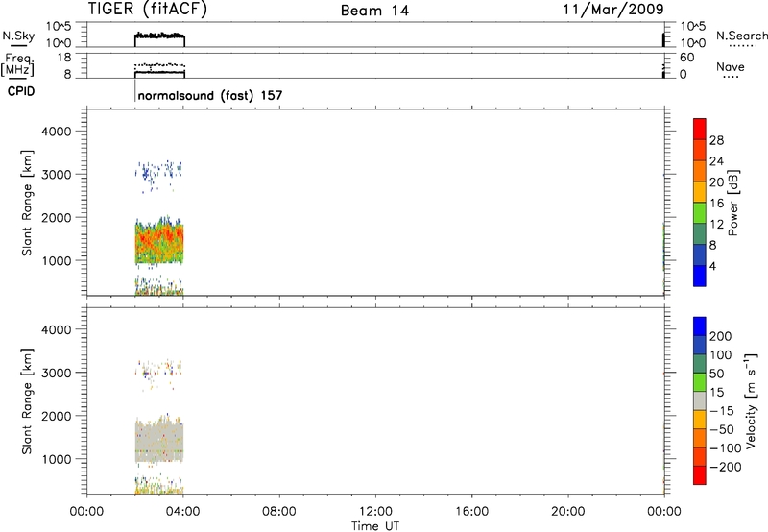Click the solid frequency trace in the Freq panel

pyautogui.click(x=159, y=72)
